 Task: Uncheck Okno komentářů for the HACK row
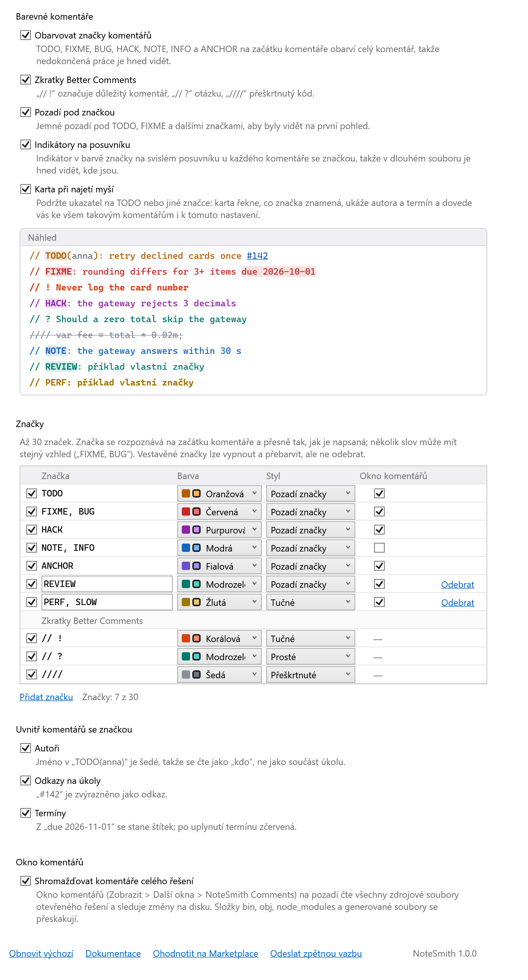[x=379, y=530]
